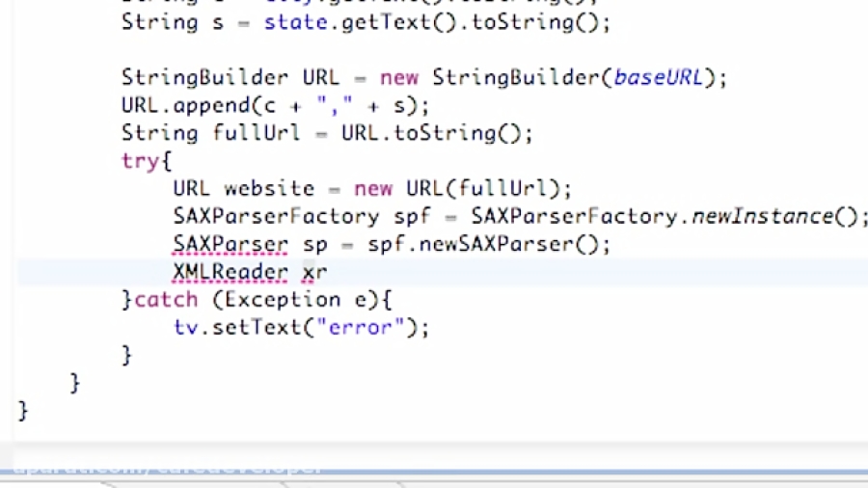Click the italic "baseURL" identifier
The image size is (868, 488).
(658, 77)
